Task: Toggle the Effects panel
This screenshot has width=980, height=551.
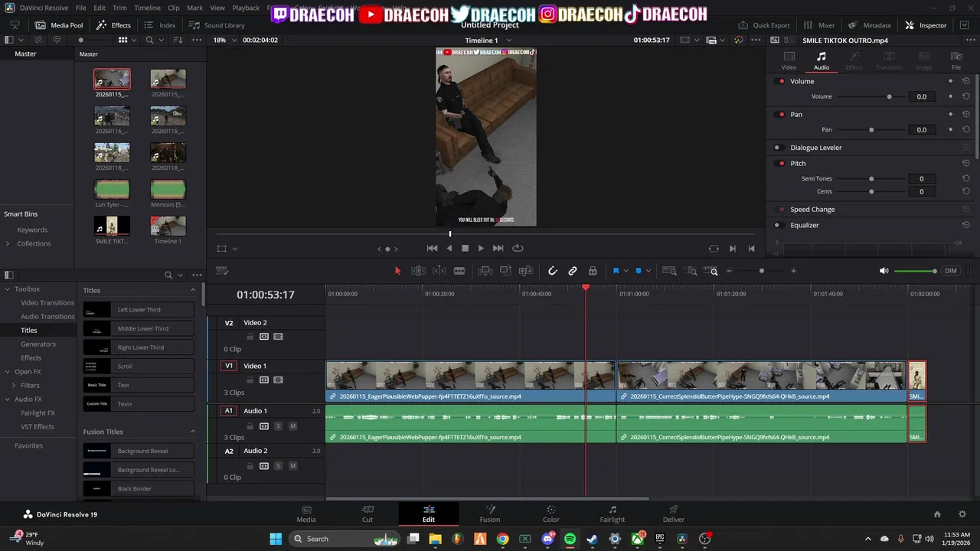Action: click(113, 25)
